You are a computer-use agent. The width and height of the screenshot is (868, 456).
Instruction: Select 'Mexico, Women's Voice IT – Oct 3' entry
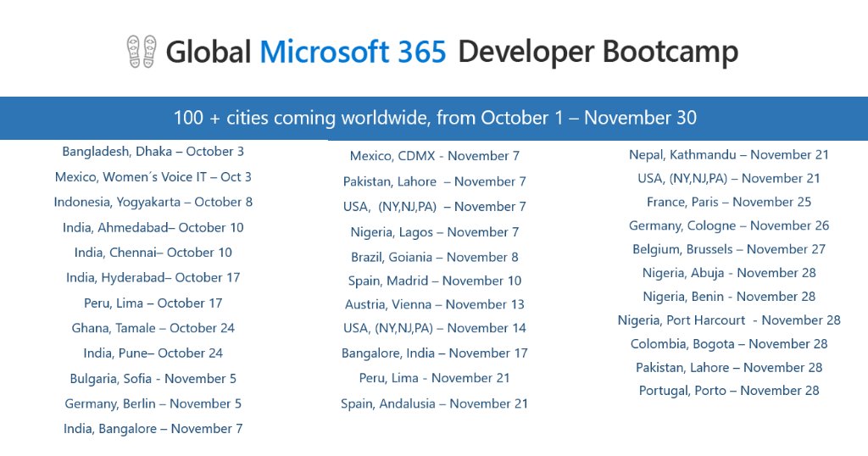(153, 177)
